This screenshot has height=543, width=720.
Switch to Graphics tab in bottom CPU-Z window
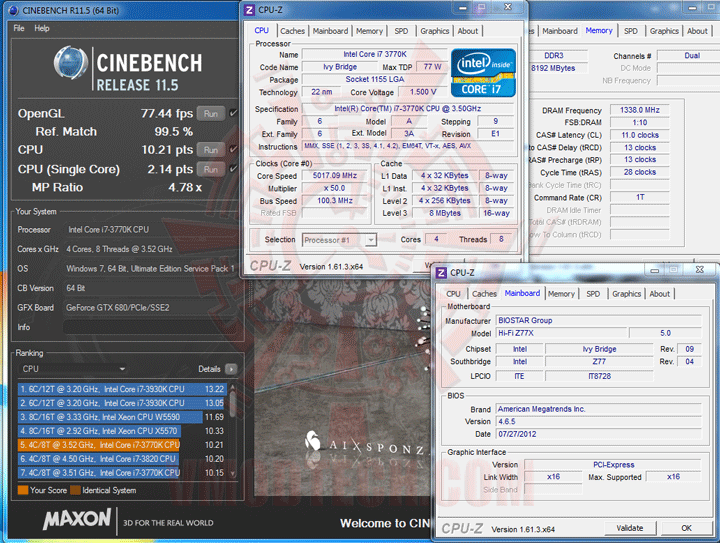click(x=627, y=294)
